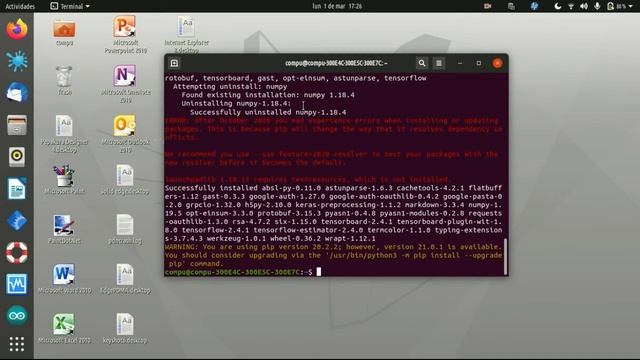
Task: Launch Thunderbird mail from the dock
Action: pyautogui.click(x=17, y=93)
